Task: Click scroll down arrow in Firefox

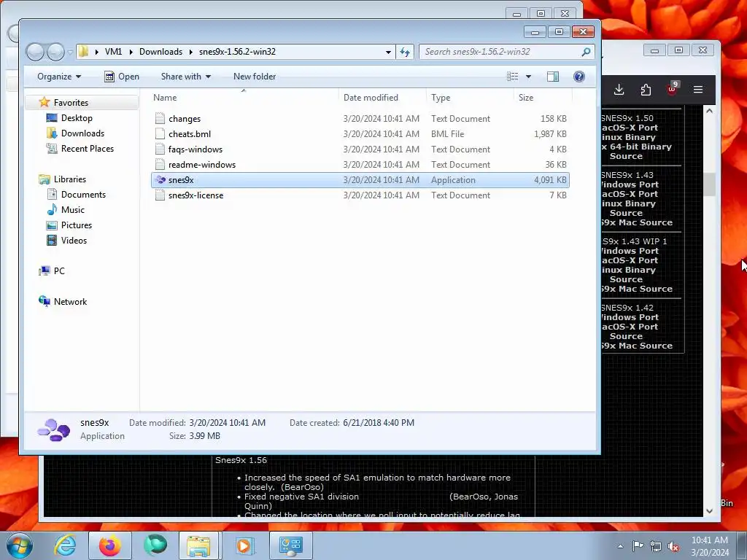Action: pyautogui.click(x=709, y=510)
